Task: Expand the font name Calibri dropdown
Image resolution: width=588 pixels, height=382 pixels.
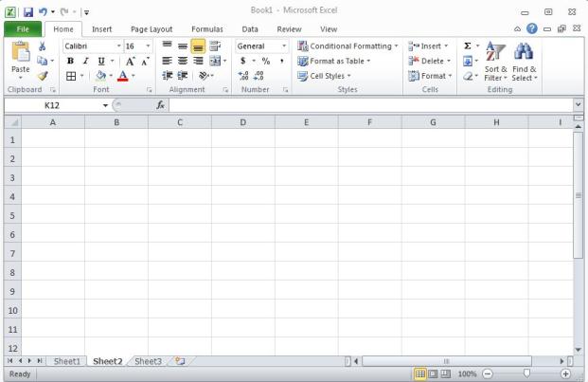Action: (x=118, y=45)
